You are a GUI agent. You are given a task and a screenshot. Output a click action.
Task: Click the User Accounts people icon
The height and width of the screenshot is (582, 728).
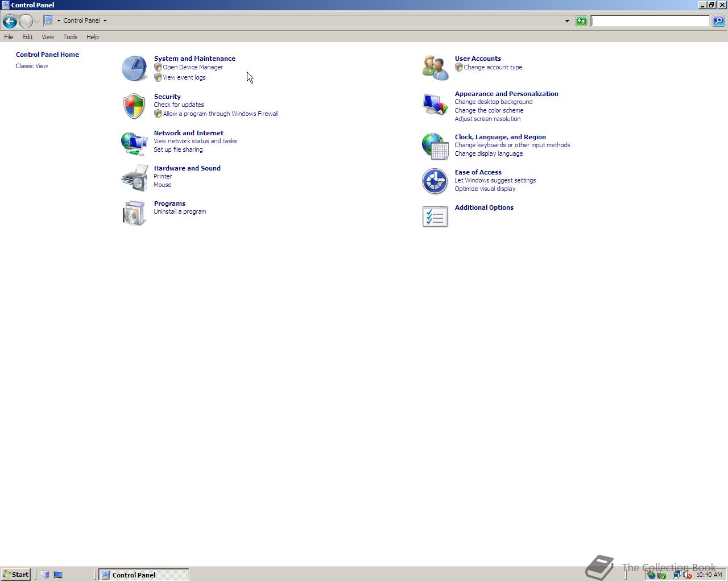tap(435, 68)
